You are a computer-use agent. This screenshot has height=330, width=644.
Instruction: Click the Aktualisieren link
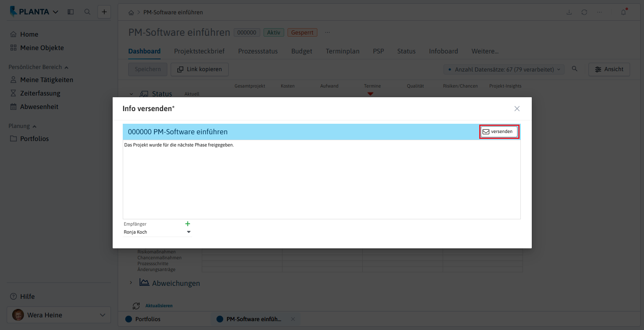coord(159,306)
